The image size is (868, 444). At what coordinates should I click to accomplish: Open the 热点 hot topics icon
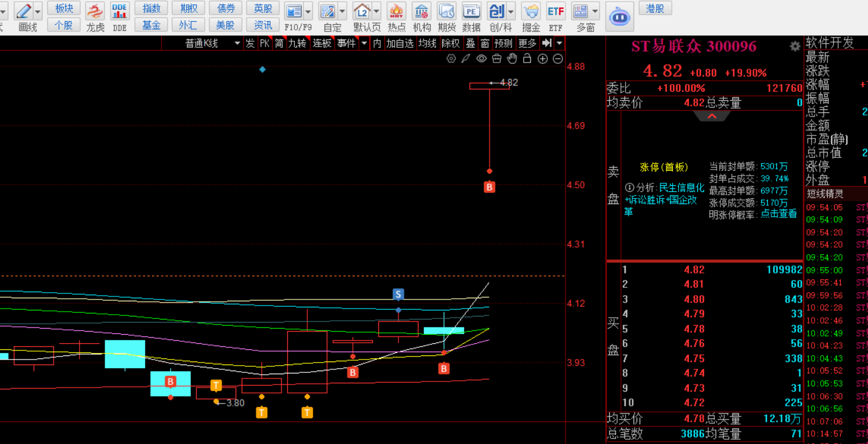[397, 11]
